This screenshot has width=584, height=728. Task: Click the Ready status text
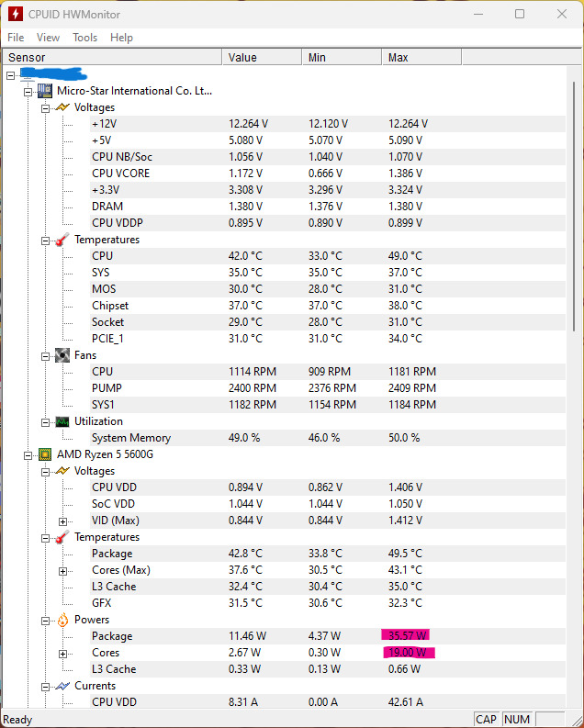click(17, 720)
